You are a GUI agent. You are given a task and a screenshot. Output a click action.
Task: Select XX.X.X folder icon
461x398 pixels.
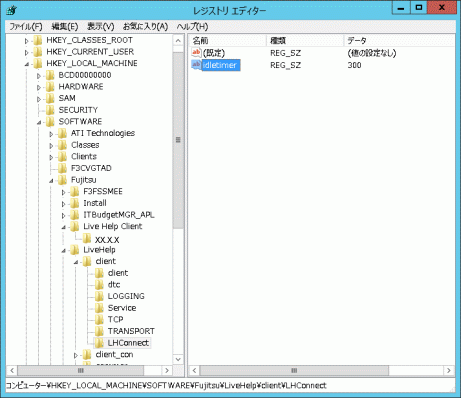point(87,239)
